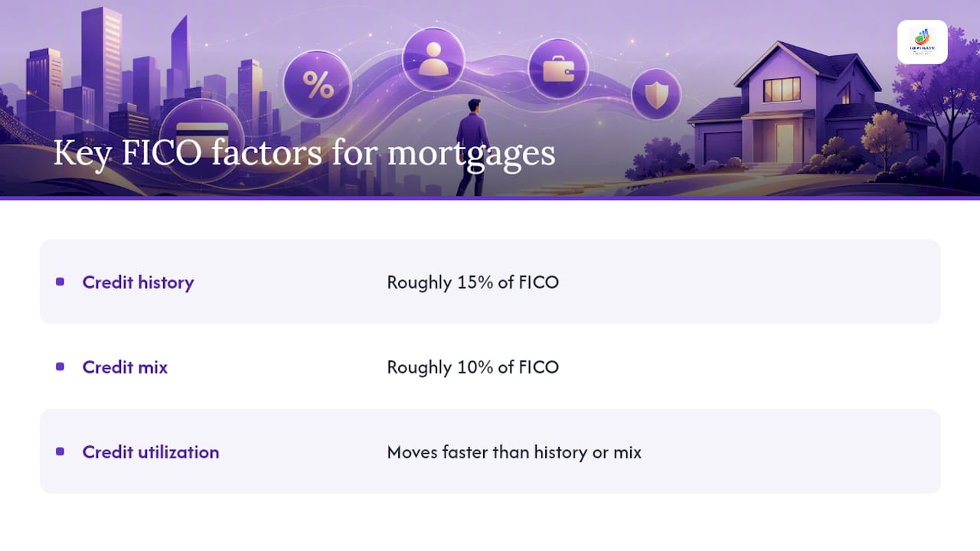
Task: Click the Credit mix label
Action: coord(125,367)
